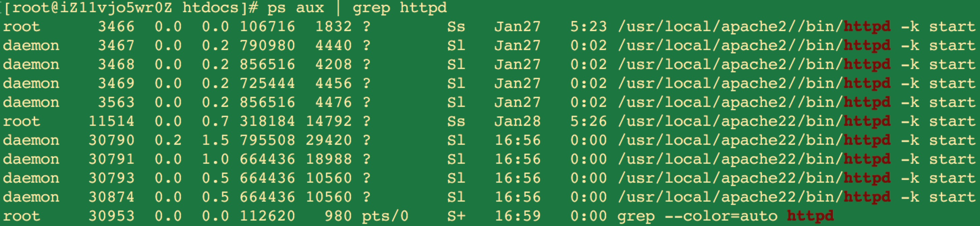Click the CPU time value 5:26
Screen dimensions: 980x226
[588, 121]
